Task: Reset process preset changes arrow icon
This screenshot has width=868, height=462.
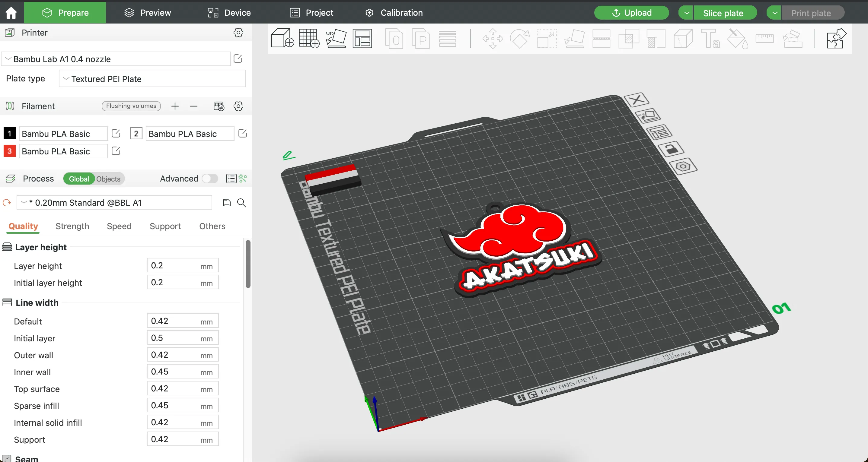Action: pos(7,203)
